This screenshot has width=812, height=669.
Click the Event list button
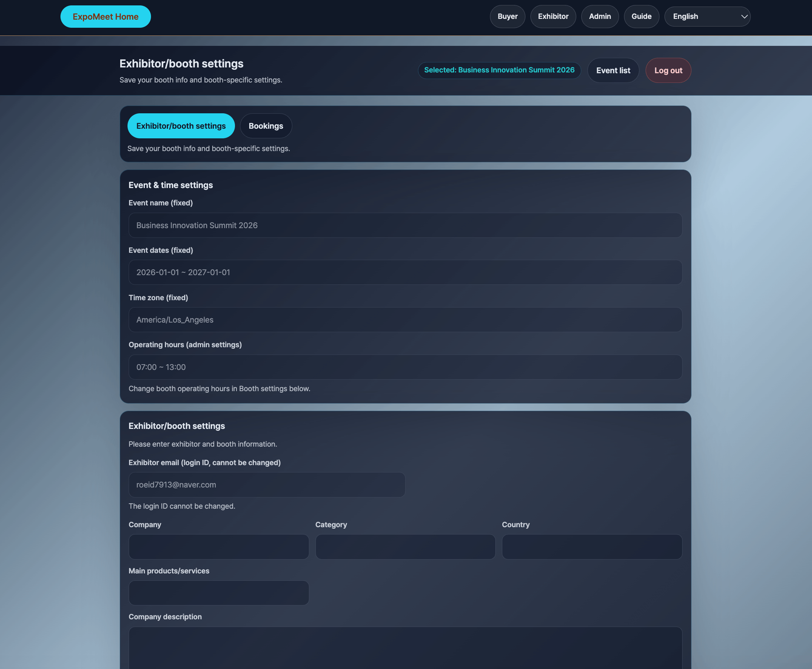click(x=613, y=70)
